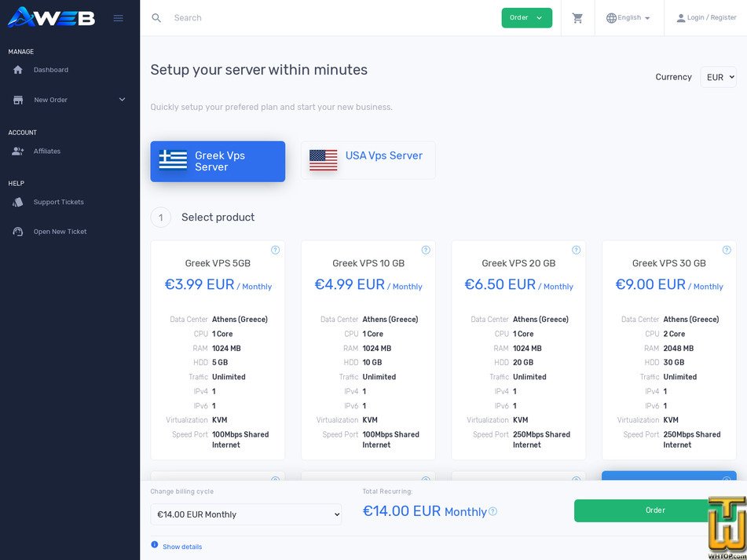This screenshot has height=560, width=747.
Task: Select the Greek VPS 5GB plan title
Action: click(218, 263)
